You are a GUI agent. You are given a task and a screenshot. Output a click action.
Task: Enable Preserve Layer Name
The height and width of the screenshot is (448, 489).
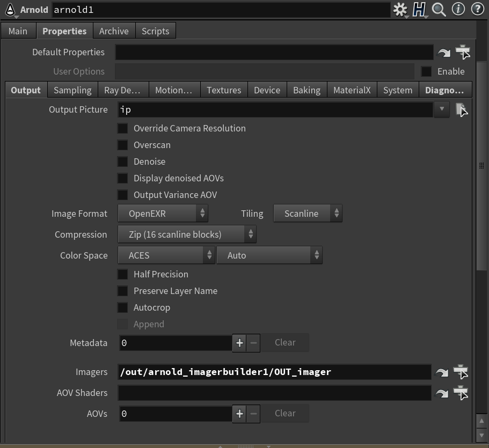tap(122, 291)
